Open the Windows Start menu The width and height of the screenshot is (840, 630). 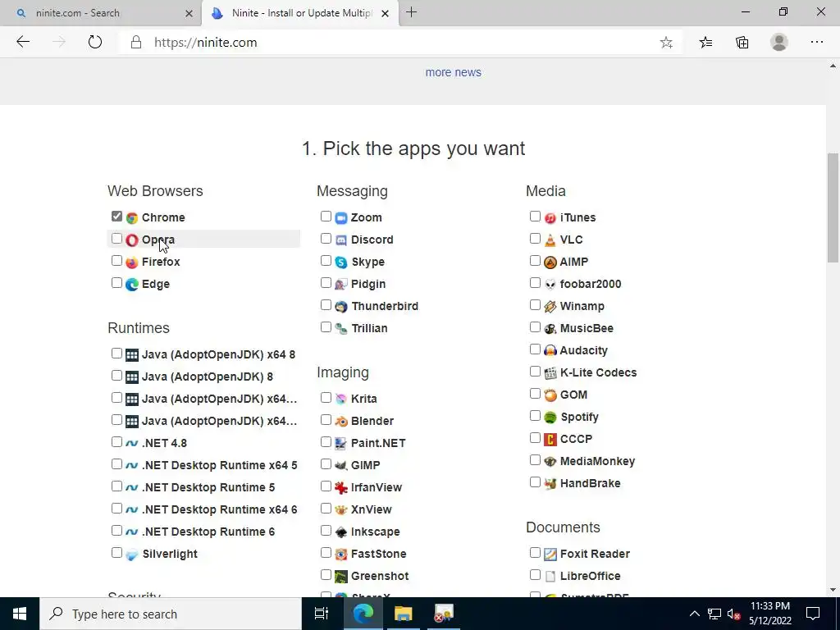pyautogui.click(x=20, y=614)
